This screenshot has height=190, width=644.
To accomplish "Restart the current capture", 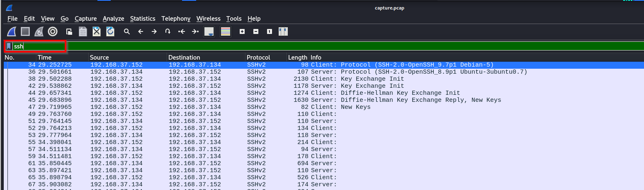I will 39,31.
